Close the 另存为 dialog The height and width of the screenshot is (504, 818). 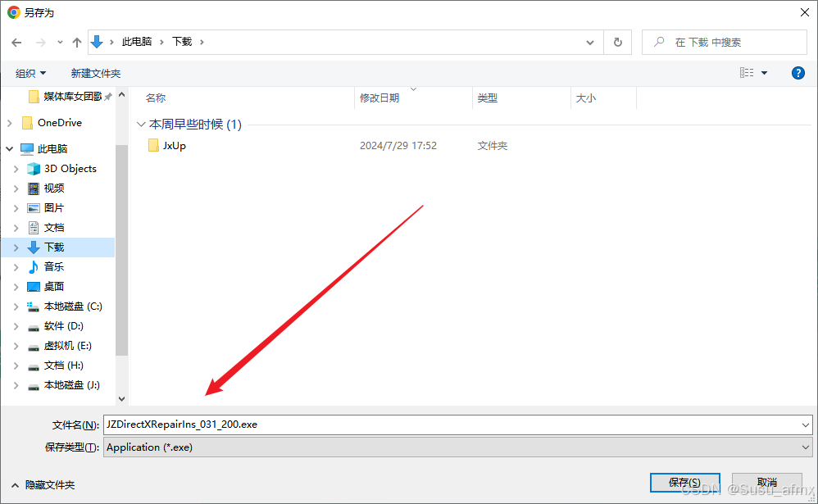click(x=805, y=12)
